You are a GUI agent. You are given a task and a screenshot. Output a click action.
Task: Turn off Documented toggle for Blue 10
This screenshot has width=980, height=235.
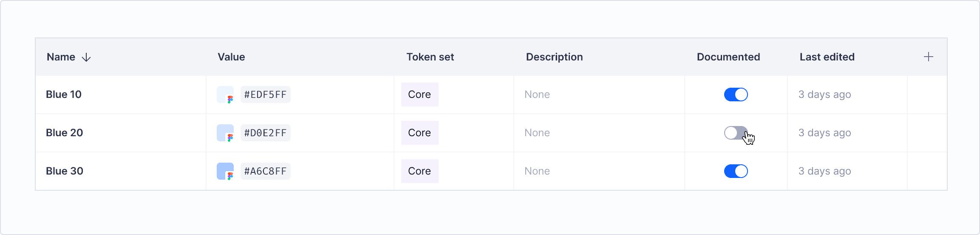pyautogui.click(x=736, y=95)
